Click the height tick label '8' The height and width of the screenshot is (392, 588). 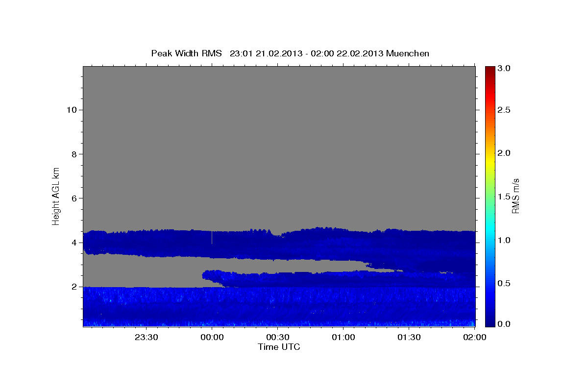pos(73,154)
